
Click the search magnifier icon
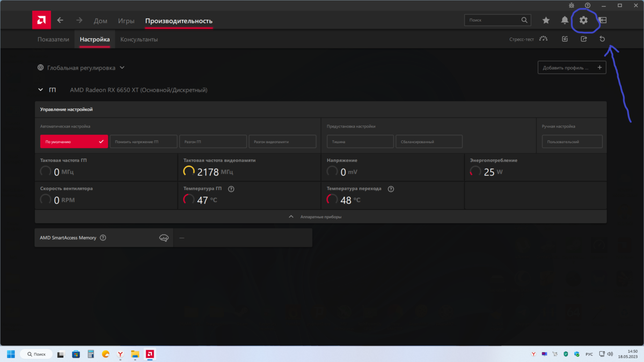[524, 20]
